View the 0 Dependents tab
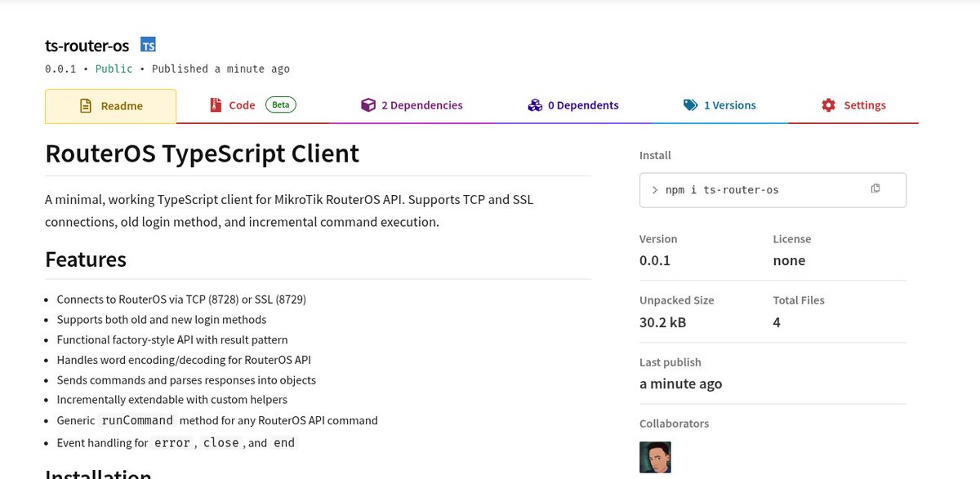Viewport: 980px width, 479px height. [572, 105]
